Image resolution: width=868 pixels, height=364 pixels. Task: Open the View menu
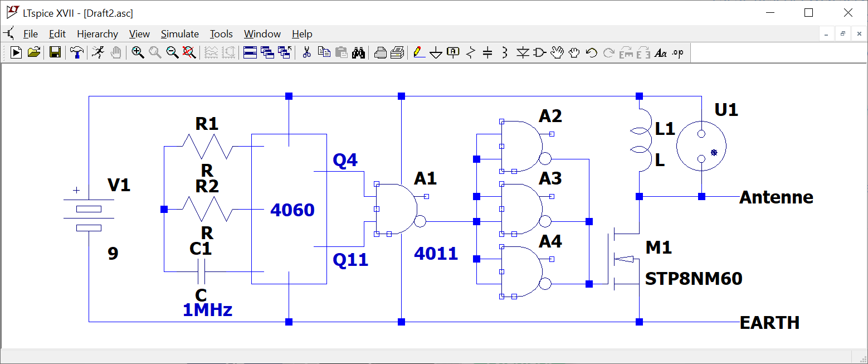[x=139, y=34]
